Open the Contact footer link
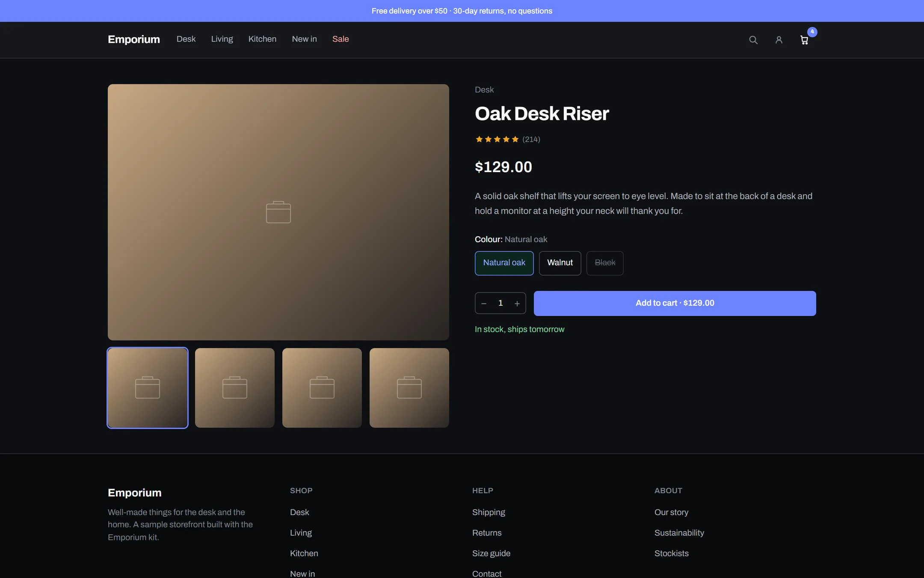Image resolution: width=924 pixels, height=578 pixels. tap(487, 574)
